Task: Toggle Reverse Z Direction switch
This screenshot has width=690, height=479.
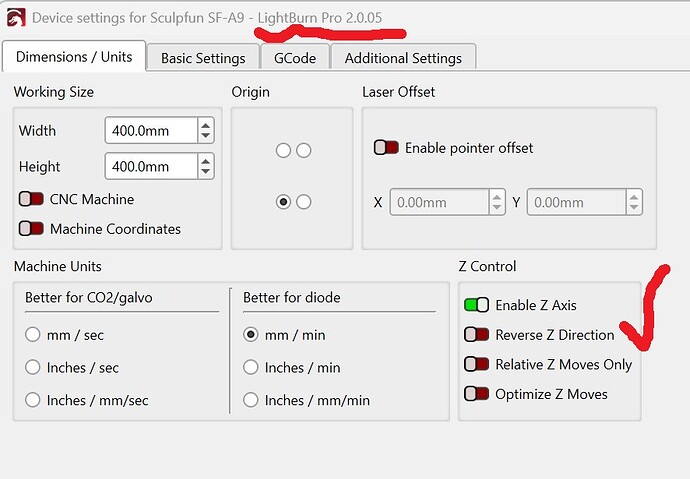Action: pos(477,334)
